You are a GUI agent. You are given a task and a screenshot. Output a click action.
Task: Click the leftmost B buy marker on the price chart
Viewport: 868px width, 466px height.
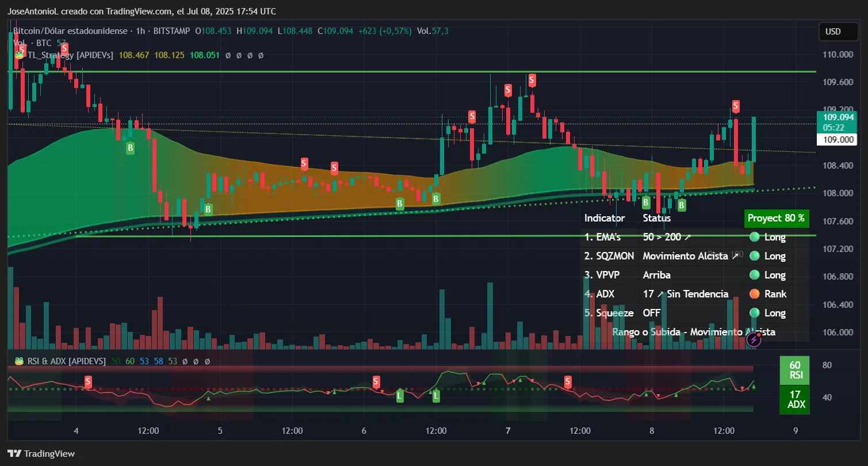(131, 148)
